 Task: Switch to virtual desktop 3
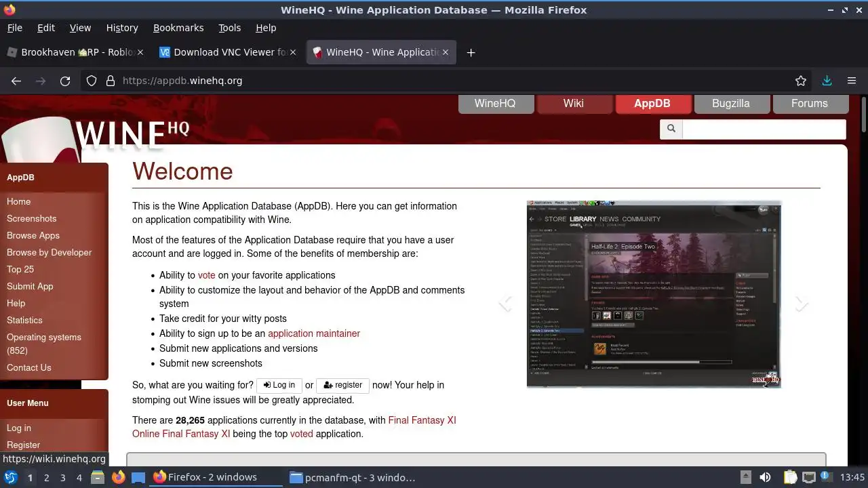click(x=62, y=478)
